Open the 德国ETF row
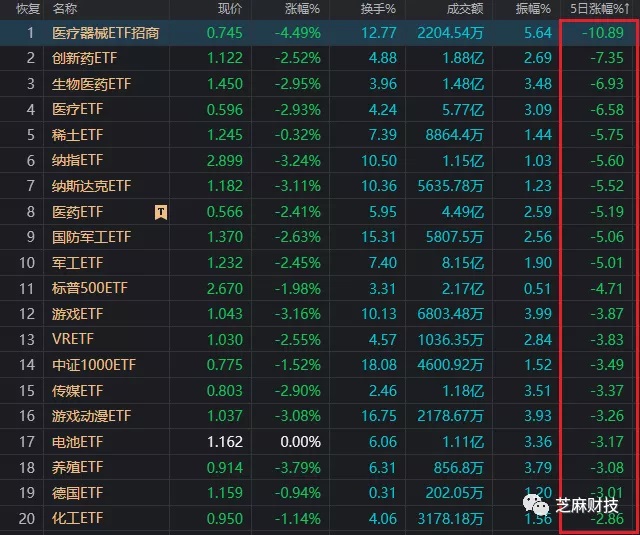 [x=77, y=493]
